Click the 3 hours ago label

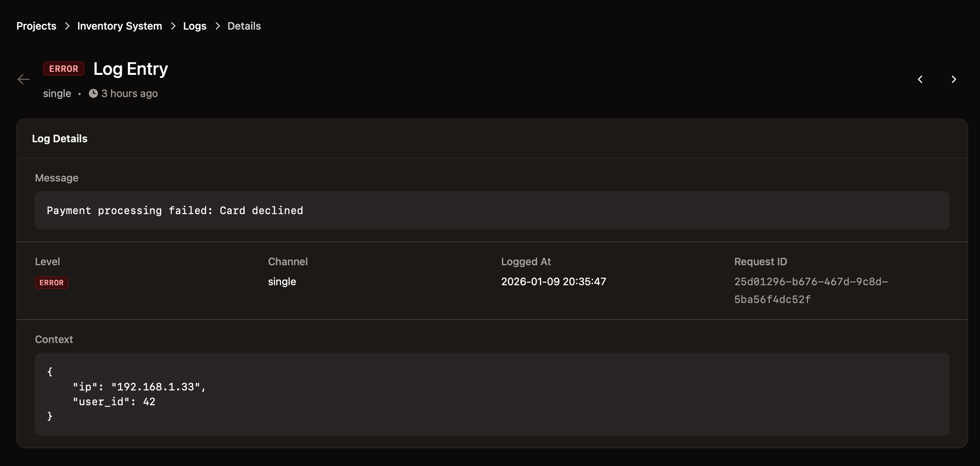point(129,93)
